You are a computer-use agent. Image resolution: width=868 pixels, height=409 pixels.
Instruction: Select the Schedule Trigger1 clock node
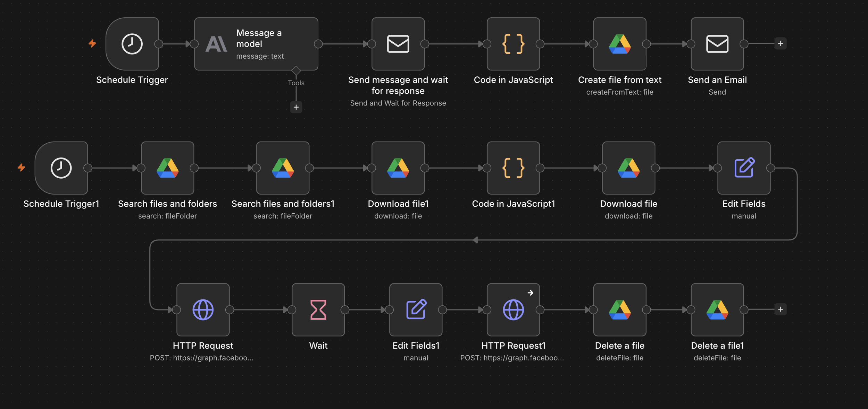(61, 168)
